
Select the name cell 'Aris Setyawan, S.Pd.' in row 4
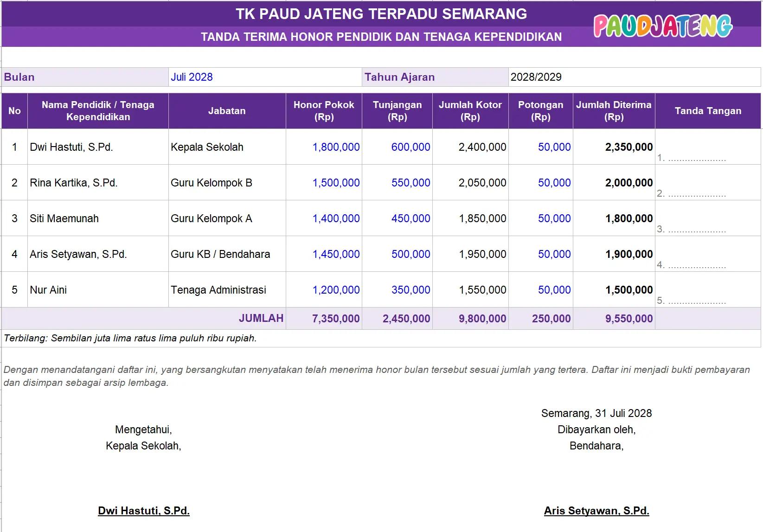98,254
